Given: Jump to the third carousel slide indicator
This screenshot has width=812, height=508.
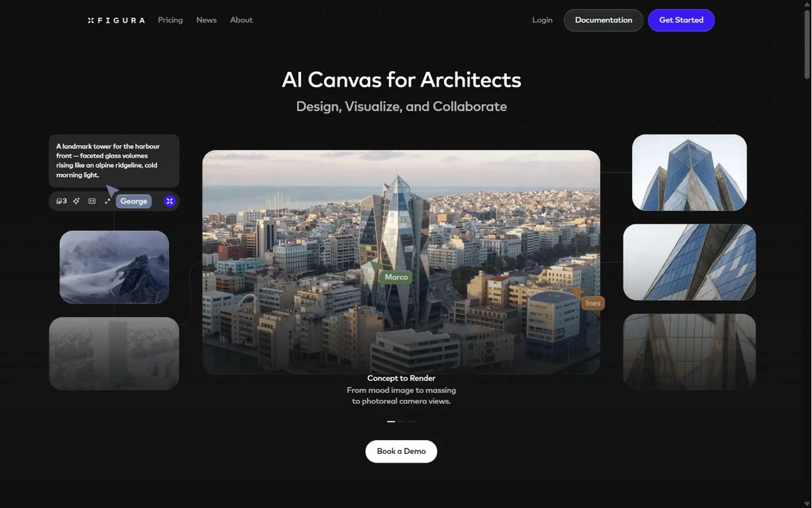Looking at the screenshot, I should click(x=411, y=421).
